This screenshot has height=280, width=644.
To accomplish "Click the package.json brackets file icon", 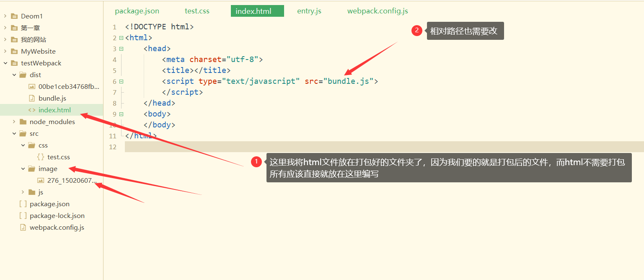I will 23,204.
